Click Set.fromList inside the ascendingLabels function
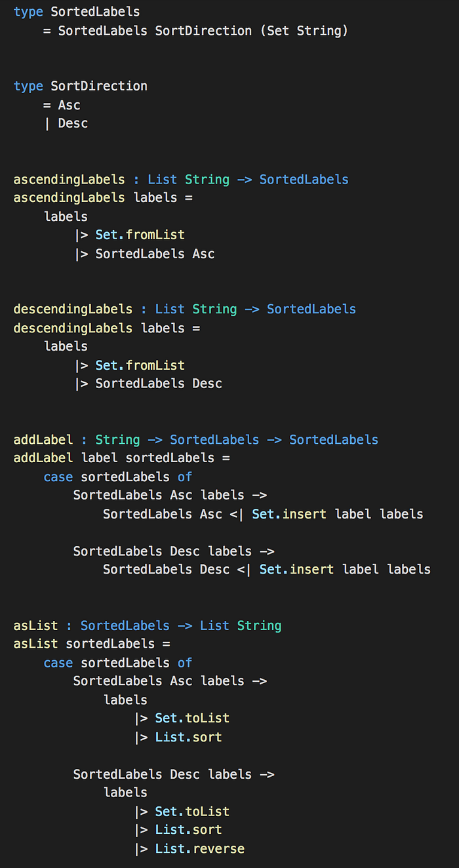 [x=140, y=235]
